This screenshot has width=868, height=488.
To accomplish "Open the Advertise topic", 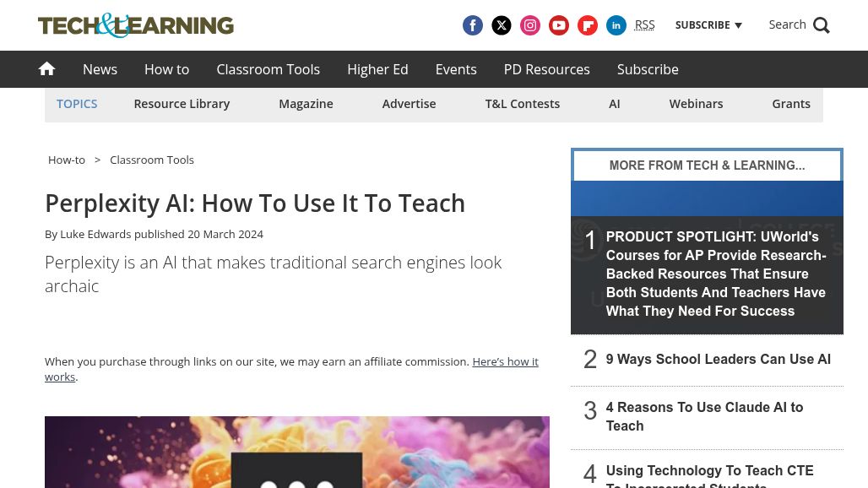I will 409,104.
